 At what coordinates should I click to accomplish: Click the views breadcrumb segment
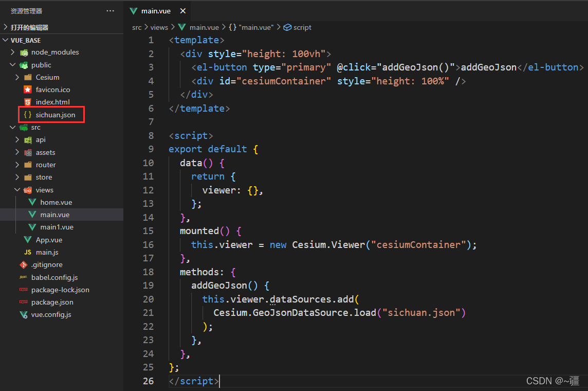coord(159,27)
